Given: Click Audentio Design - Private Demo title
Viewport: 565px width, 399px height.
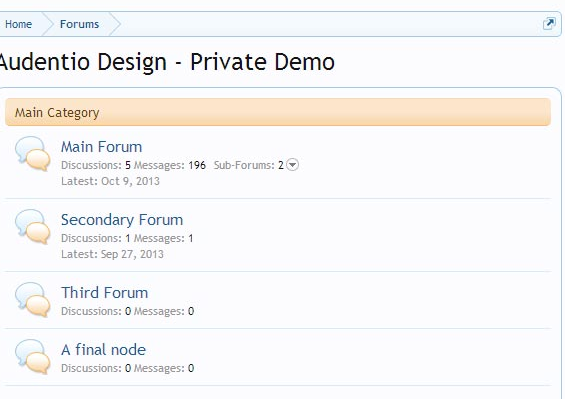Looking at the screenshot, I should click(x=167, y=62).
